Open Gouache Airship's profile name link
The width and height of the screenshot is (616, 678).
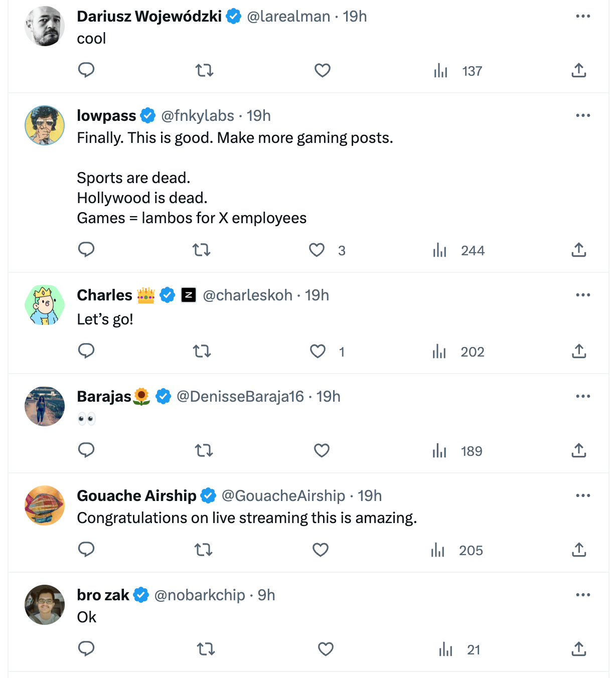coord(136,496)
